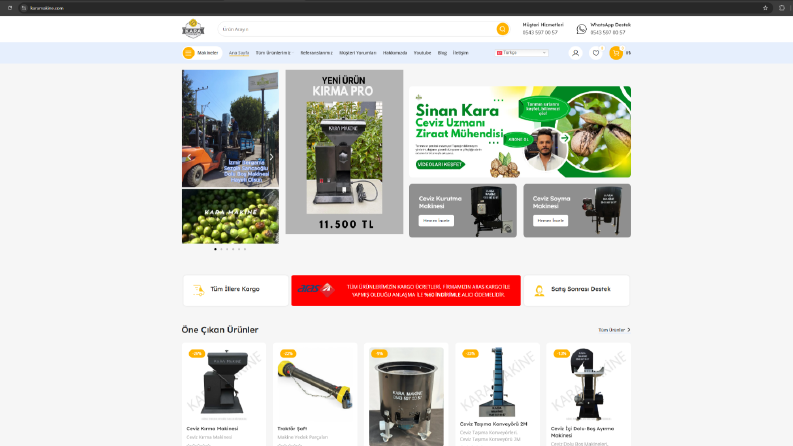The width and height of the screenshot is (793, 446).
Task: Click Hemen İncele on Ceviz Kurutma Makinesi
Action: [436, 220]
